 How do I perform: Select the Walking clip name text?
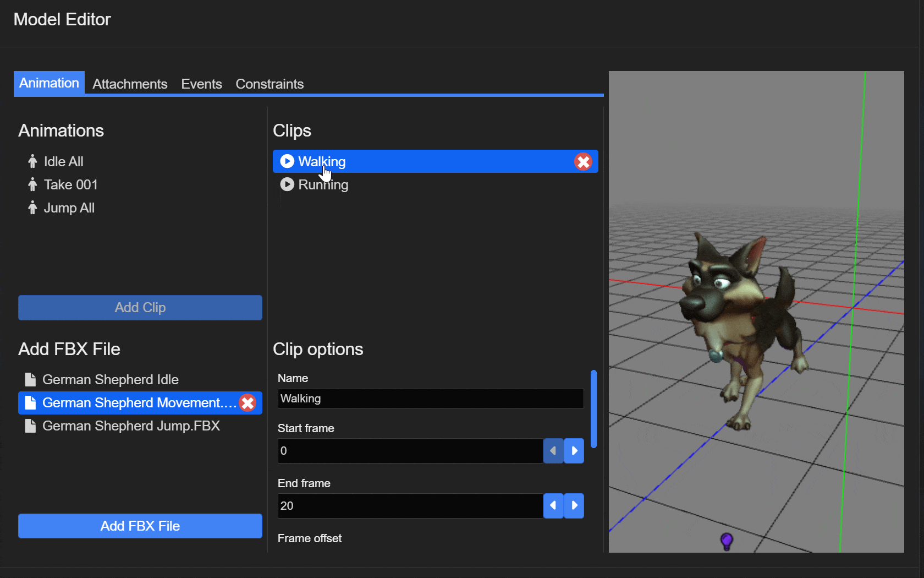tap(322, 161)
